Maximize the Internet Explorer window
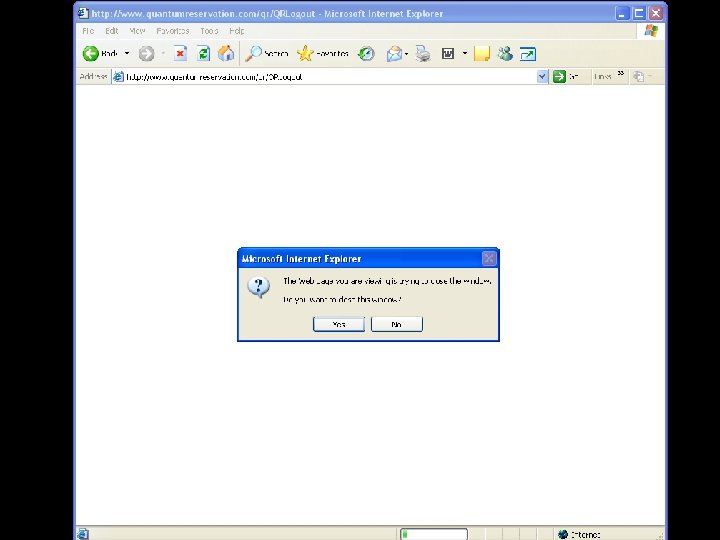 (x=639, y=13)
